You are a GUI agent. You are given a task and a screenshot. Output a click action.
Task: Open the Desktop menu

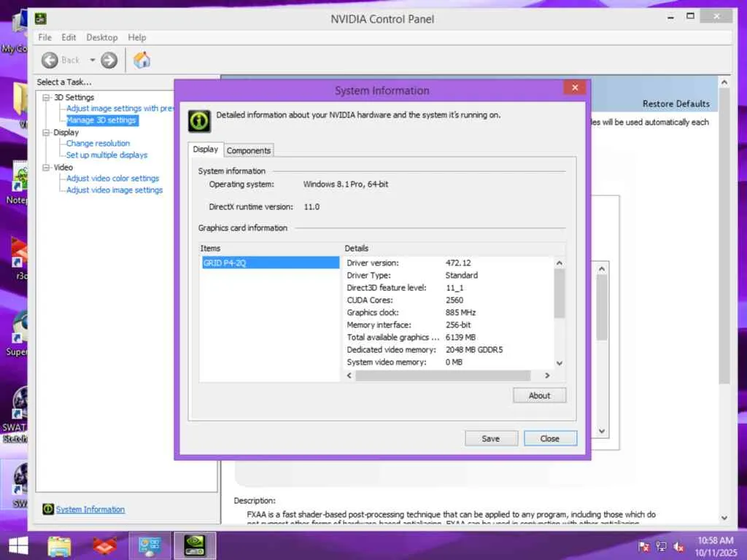[102, 37]
